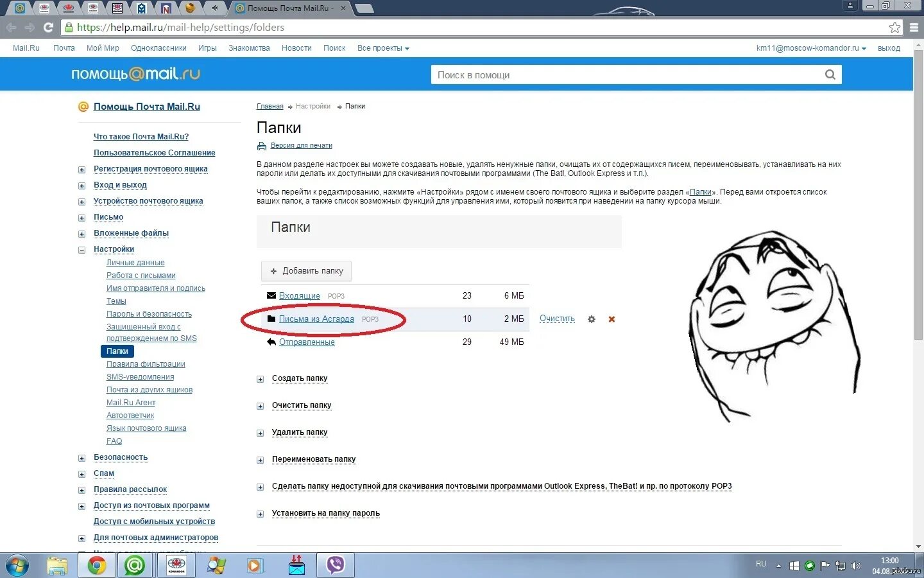Delete Письма из Асгарда folder via red X
This screenshot has width=924, height=578.
coord(612,319)
